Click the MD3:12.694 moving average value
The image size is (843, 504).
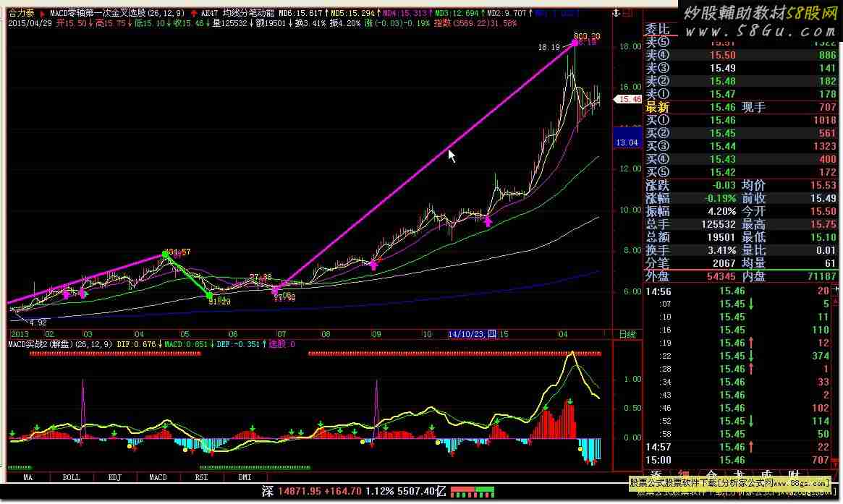pyautogui.click(x=459, y=13)
